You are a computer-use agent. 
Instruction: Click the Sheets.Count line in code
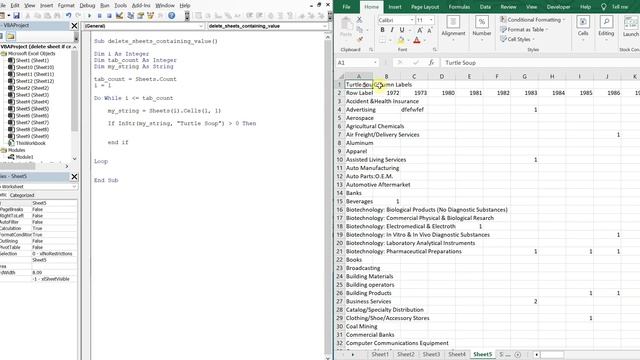[135, 79]
